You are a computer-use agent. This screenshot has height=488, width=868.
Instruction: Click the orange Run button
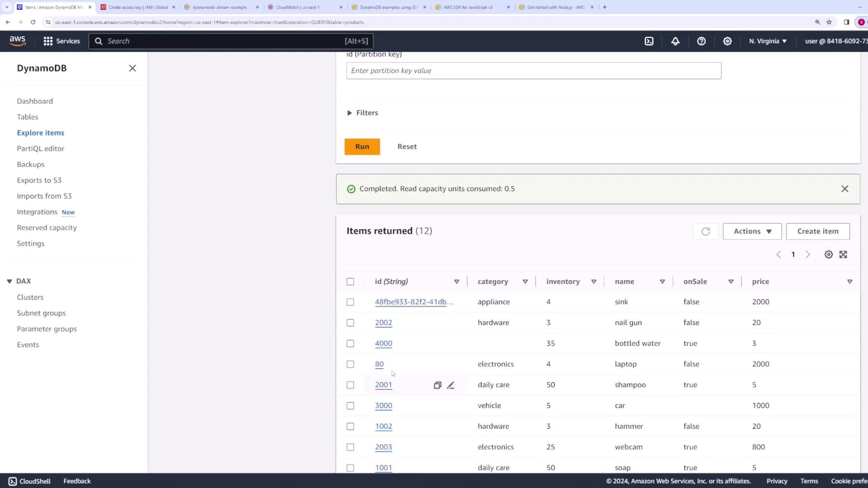362,147
